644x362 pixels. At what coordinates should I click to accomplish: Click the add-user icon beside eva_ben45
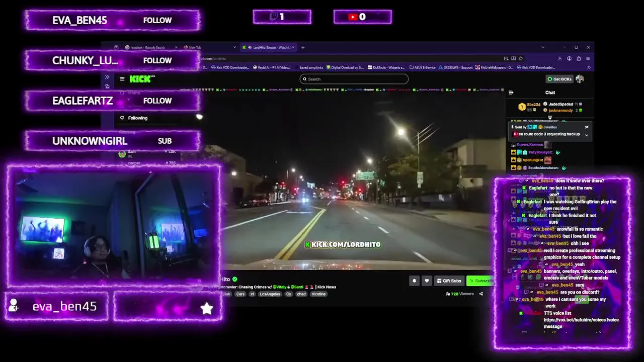click(14, 305)
